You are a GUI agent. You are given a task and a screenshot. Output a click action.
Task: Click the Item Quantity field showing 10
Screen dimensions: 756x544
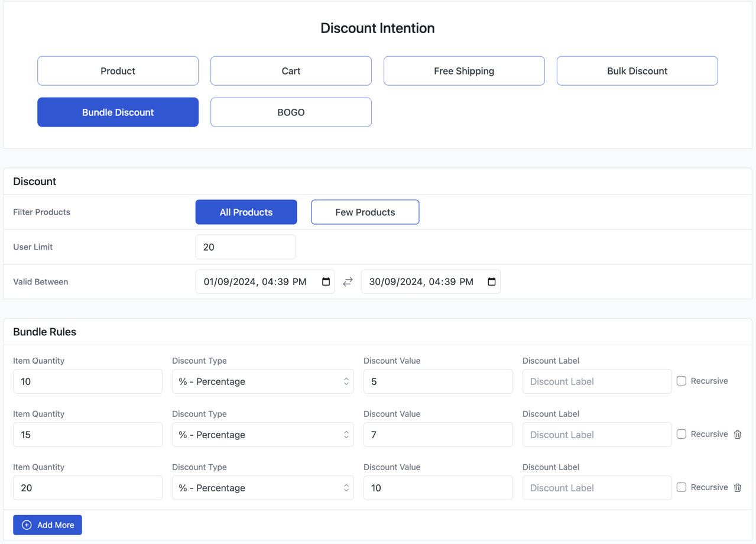[87, 381]
